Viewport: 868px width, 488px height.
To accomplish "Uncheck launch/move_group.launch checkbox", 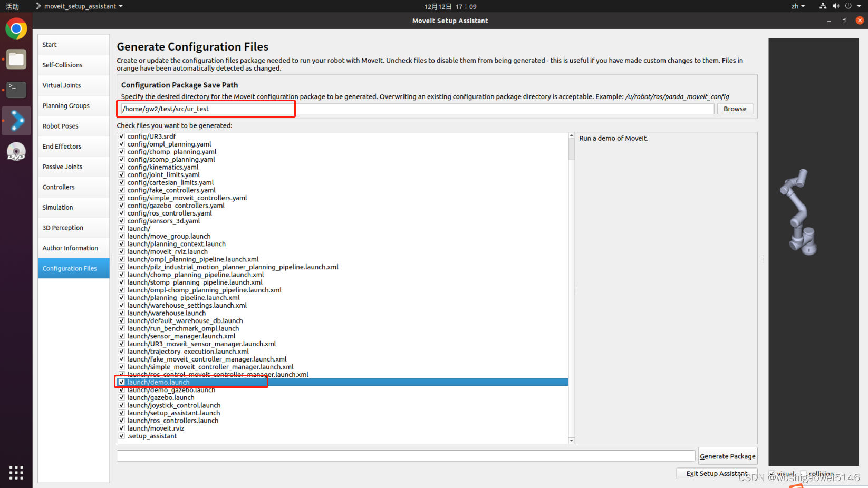I will click(122, 236).
